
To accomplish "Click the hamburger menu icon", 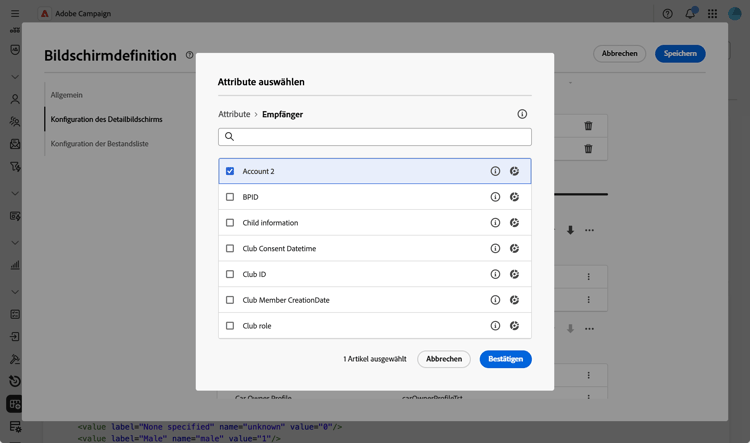I will tap(15, 13).
